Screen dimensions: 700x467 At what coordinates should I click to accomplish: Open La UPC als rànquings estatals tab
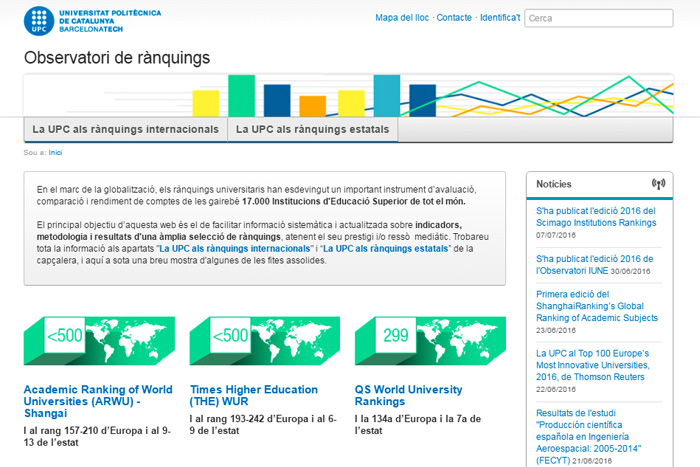coord(312,130)
